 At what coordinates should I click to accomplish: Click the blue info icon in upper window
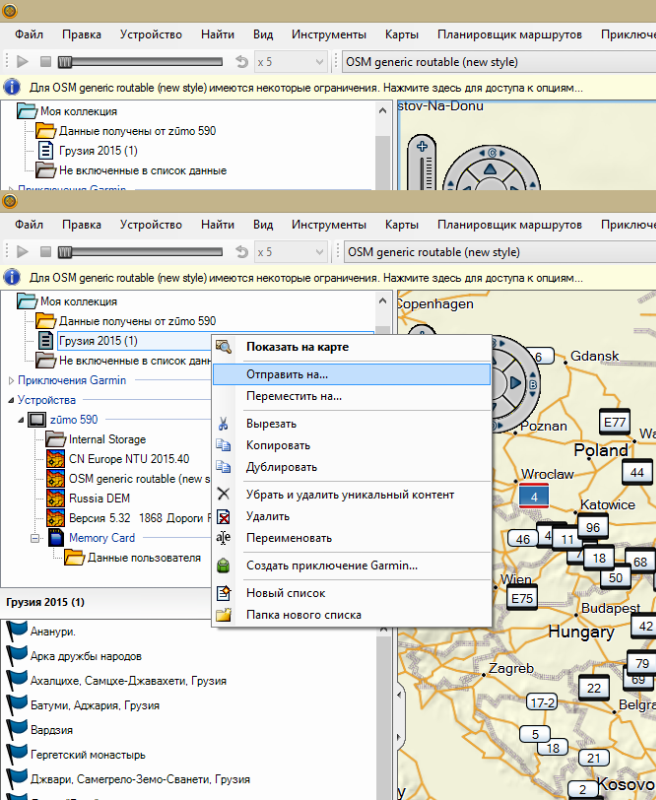[12, 88]
